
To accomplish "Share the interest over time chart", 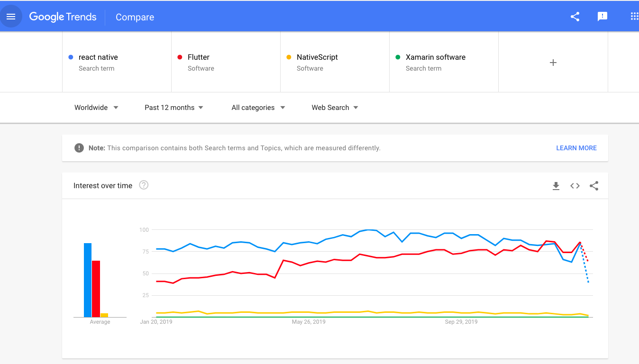I will [594, 186].
